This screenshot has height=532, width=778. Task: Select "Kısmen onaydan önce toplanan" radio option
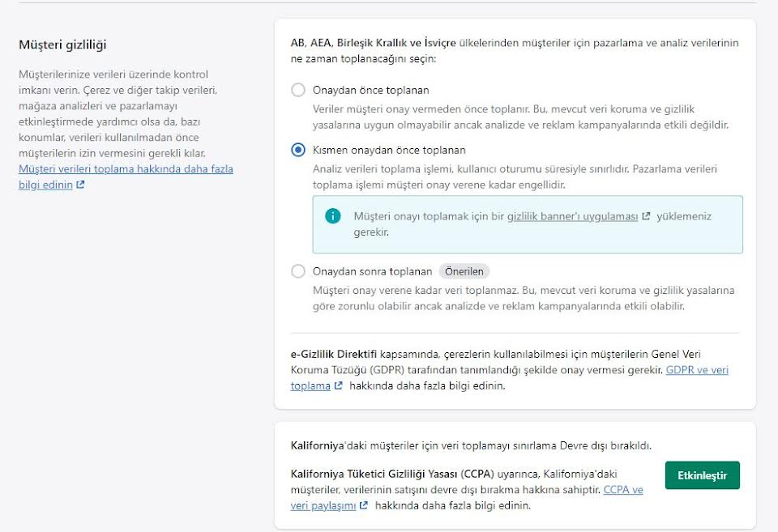297,150
